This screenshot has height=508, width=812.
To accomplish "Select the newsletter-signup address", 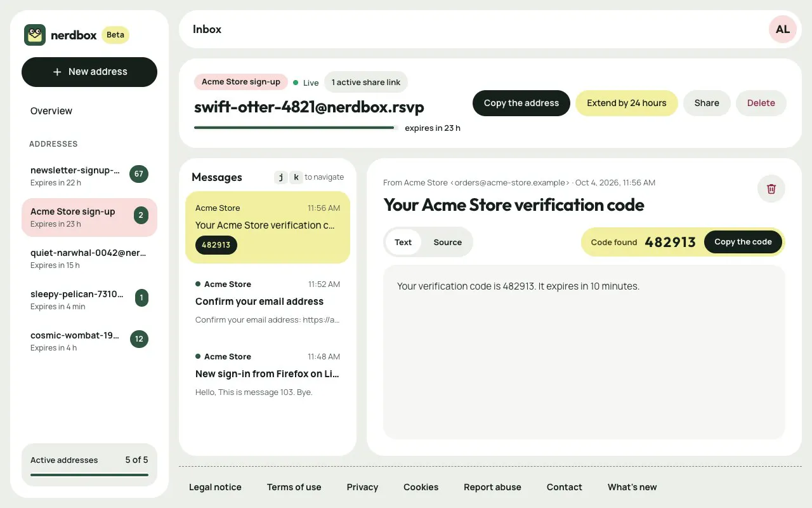I will (89, 176).
